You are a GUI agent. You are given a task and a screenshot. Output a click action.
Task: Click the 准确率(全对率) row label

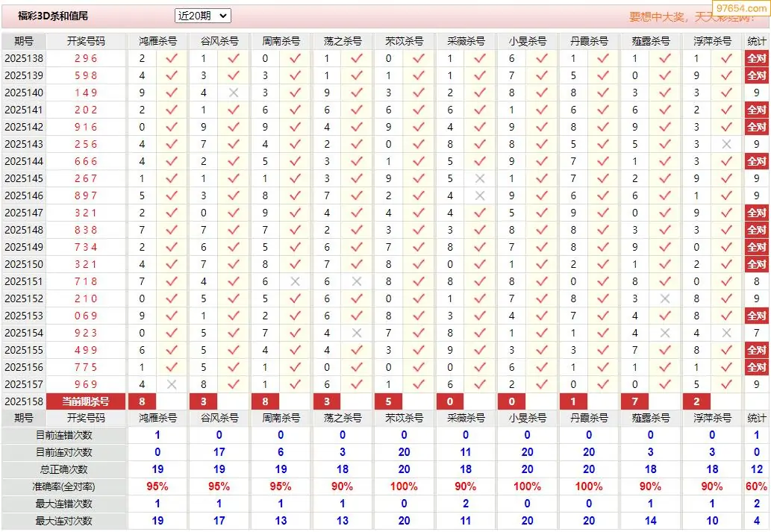[64, 486]
